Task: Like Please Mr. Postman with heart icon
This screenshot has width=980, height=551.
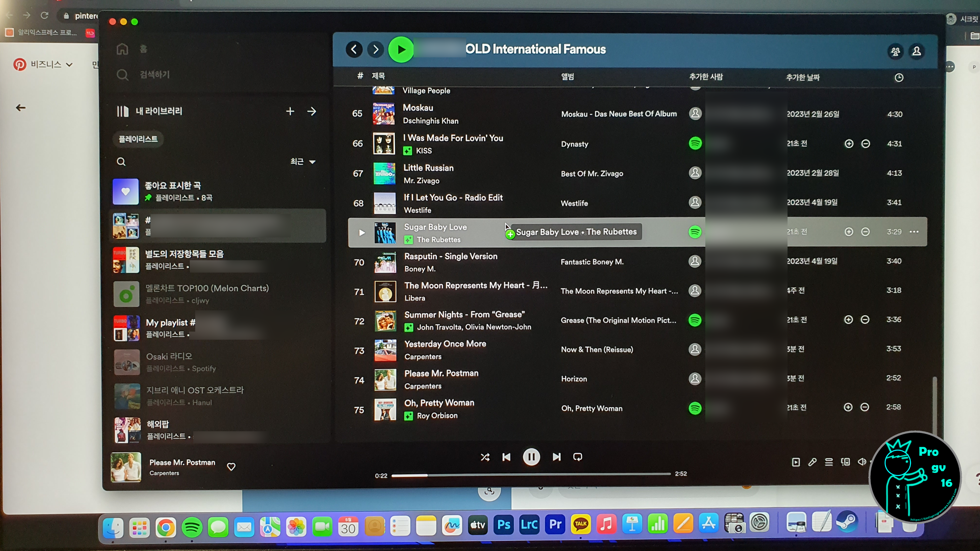Action: (231, 467)
